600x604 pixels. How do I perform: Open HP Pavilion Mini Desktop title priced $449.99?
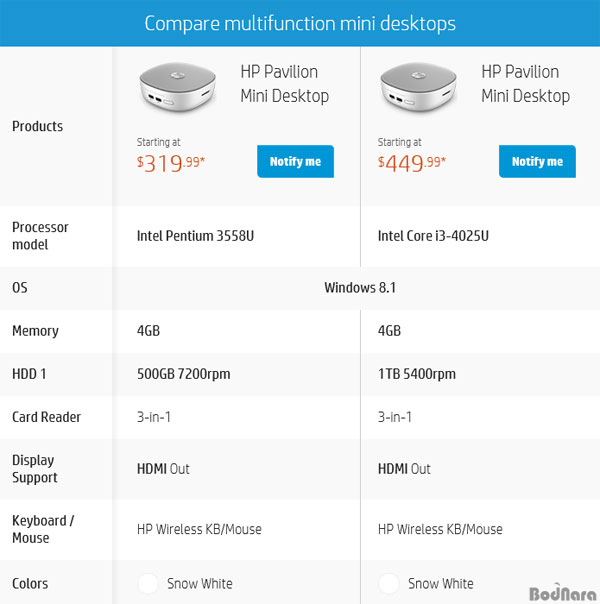pyautogui.click(x=525, y=84)
